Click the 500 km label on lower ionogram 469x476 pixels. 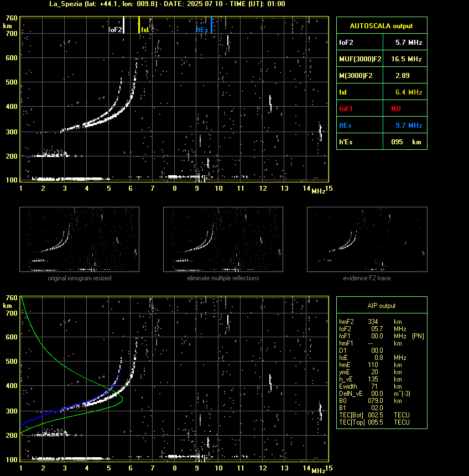point(12,361)
